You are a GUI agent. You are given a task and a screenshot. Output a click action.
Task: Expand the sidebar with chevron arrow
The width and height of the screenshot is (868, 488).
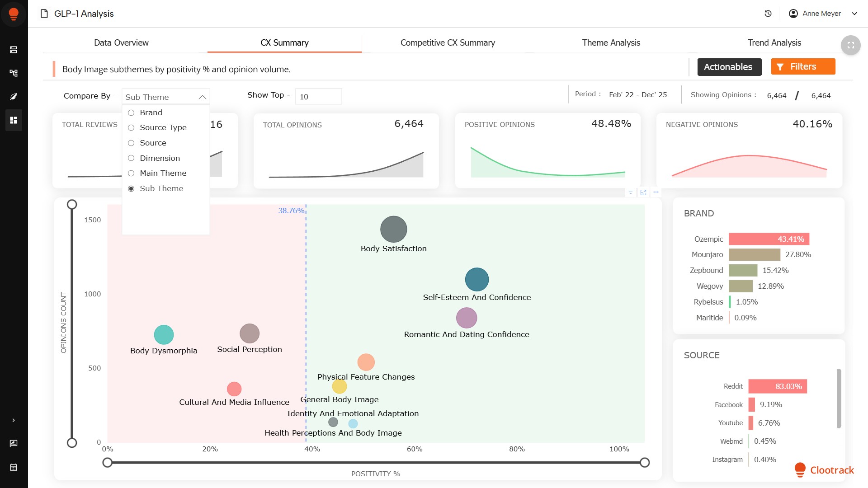pyautogui.click(x=14, y=420)
